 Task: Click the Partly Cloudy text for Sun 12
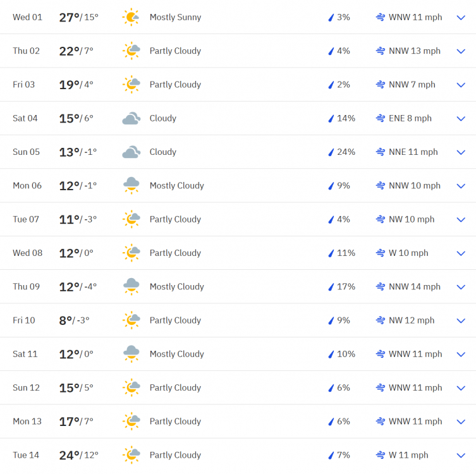175,388
